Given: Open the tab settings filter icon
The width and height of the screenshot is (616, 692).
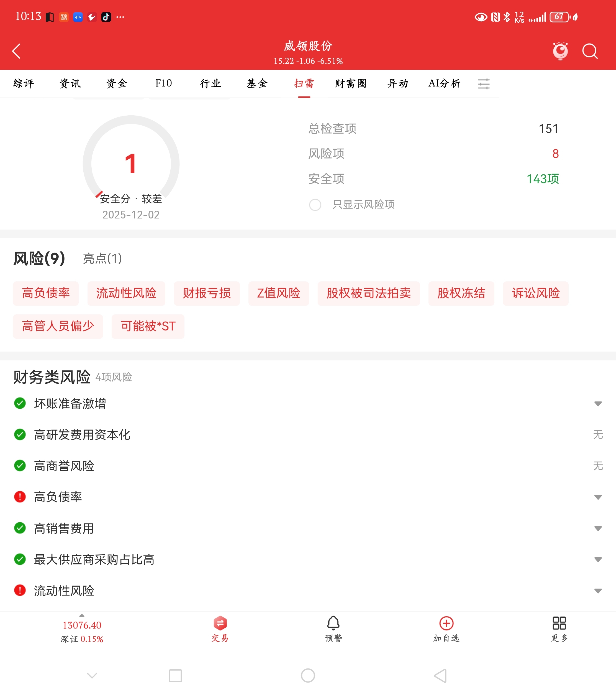Looking at the screenshot, I should coord(484,84).
